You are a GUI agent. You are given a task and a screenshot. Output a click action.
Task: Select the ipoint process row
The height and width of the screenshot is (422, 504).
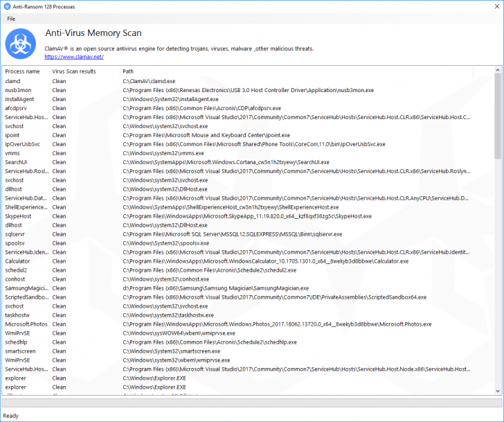pos(238,135)
